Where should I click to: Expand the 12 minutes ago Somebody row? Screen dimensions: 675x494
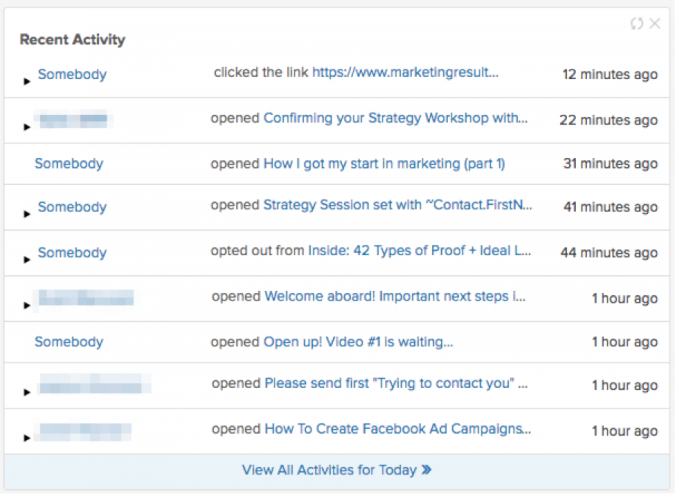(x=27, y=81)
